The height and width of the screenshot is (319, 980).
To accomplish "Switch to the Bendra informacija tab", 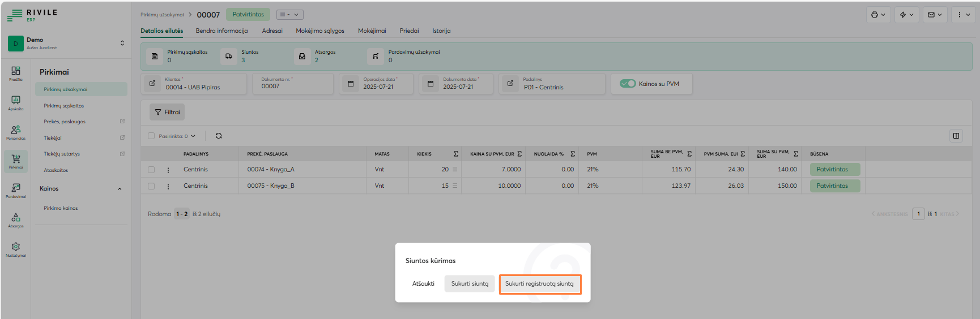I will tap(221, 31).
